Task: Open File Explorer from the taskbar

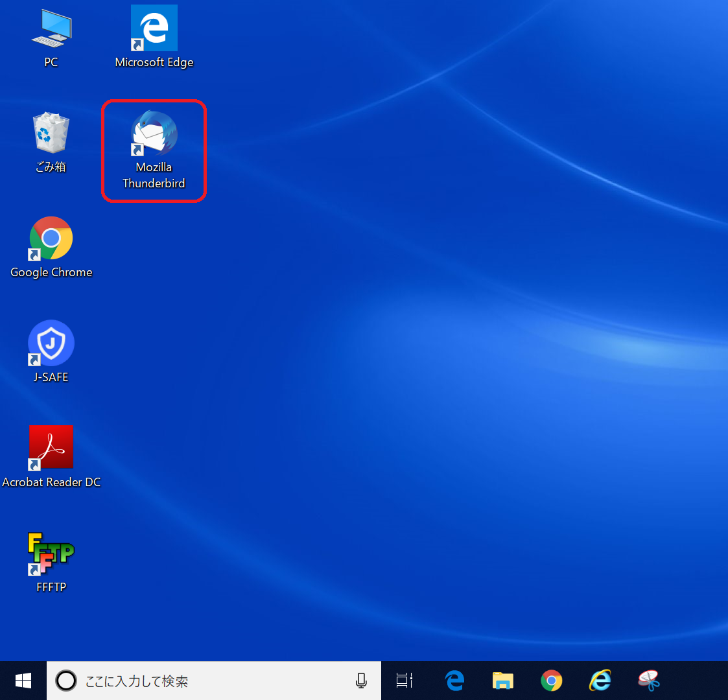Action: pos(503,681)
